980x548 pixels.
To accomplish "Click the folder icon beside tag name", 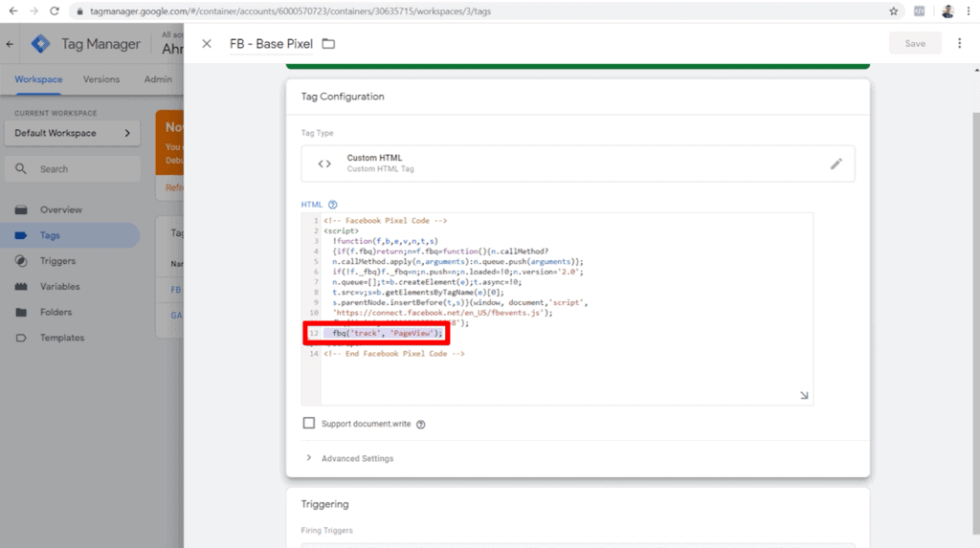I will 328,44.
